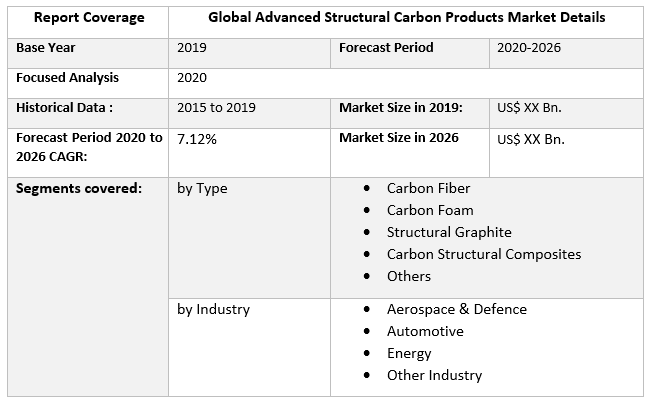Select the Base Year label
651x407 pixels.
[46, 48]
